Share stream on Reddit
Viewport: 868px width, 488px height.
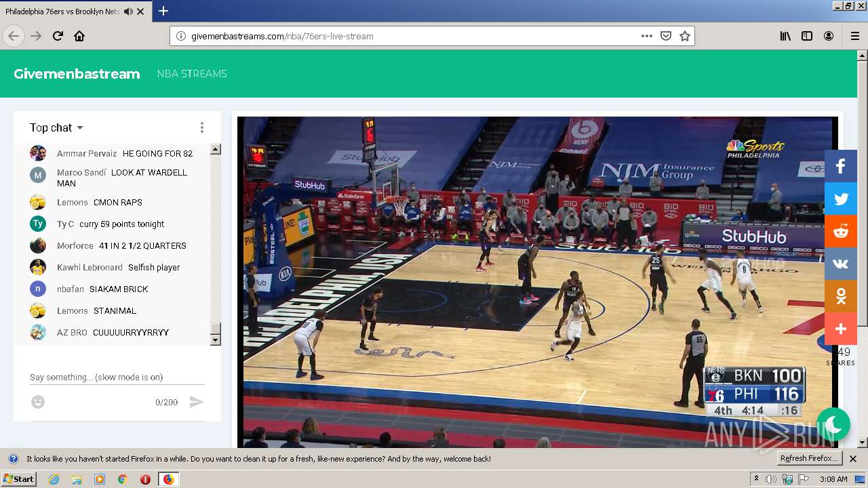click(841, 231)
